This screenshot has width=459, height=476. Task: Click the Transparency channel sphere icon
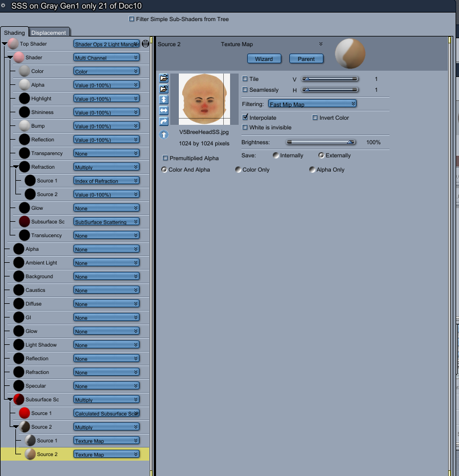[24, 153]
